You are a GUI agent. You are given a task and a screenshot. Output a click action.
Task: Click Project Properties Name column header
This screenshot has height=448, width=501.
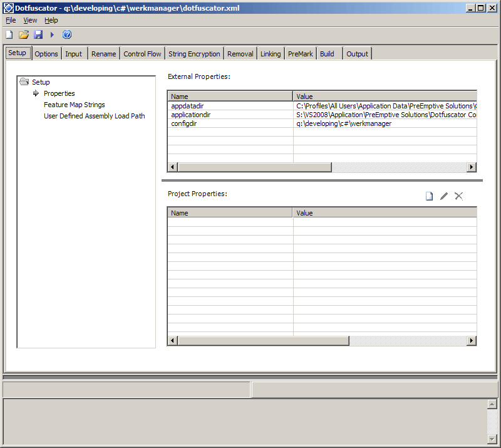pyautogui.click(x=230, y=212)
